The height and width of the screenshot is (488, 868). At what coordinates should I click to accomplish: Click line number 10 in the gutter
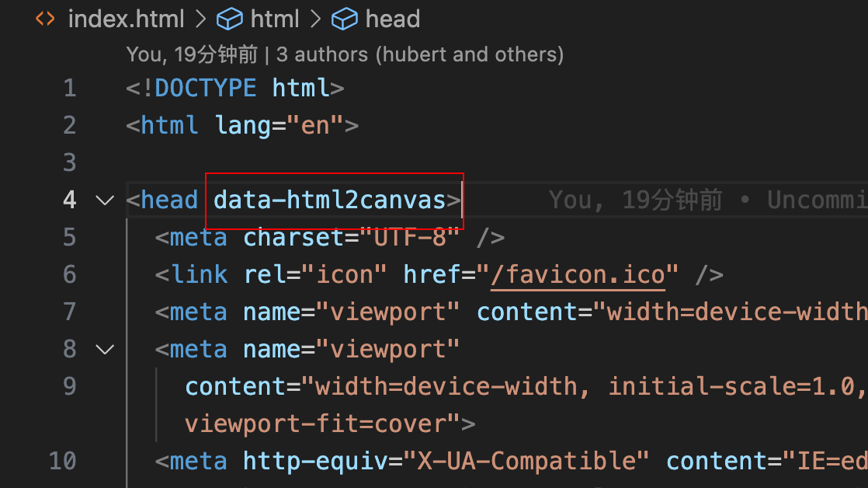pos(62,461)
